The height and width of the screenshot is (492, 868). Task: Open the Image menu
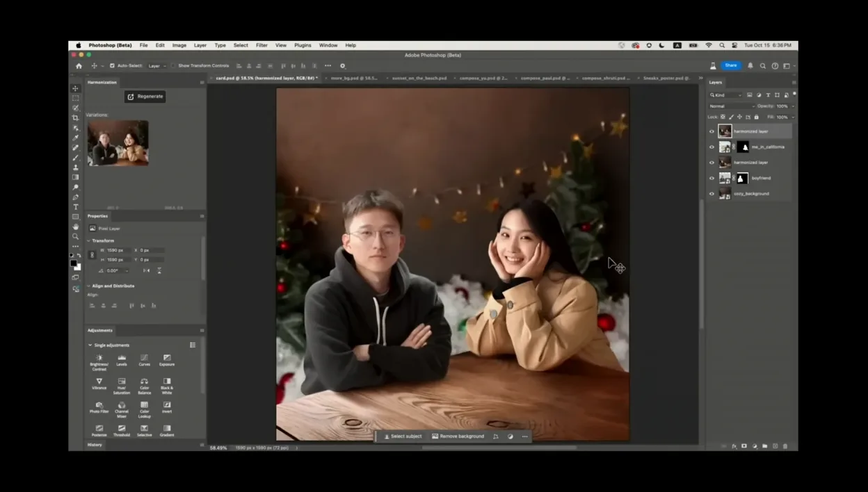coord(179,45)
